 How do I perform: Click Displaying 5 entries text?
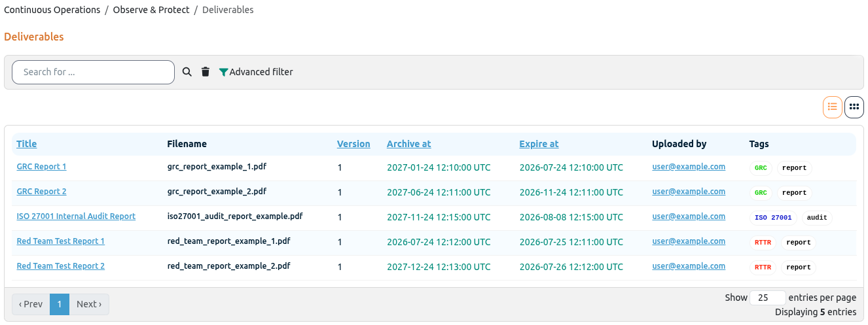pyautogui.click(x=816, y=312)
